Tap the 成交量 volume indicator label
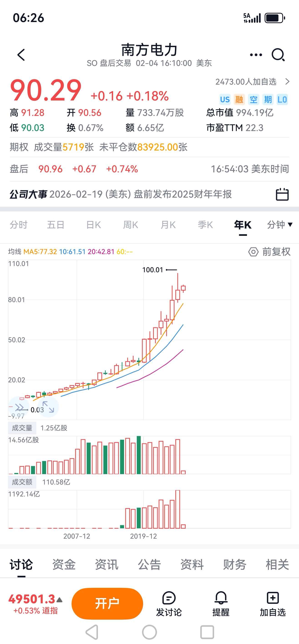The height and width of the screenshot is (644, 299). (x=22, y=428)
